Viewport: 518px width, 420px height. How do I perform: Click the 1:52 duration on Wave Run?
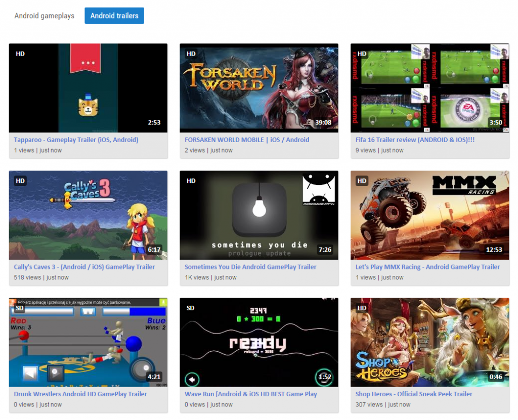tap(325, 377)
